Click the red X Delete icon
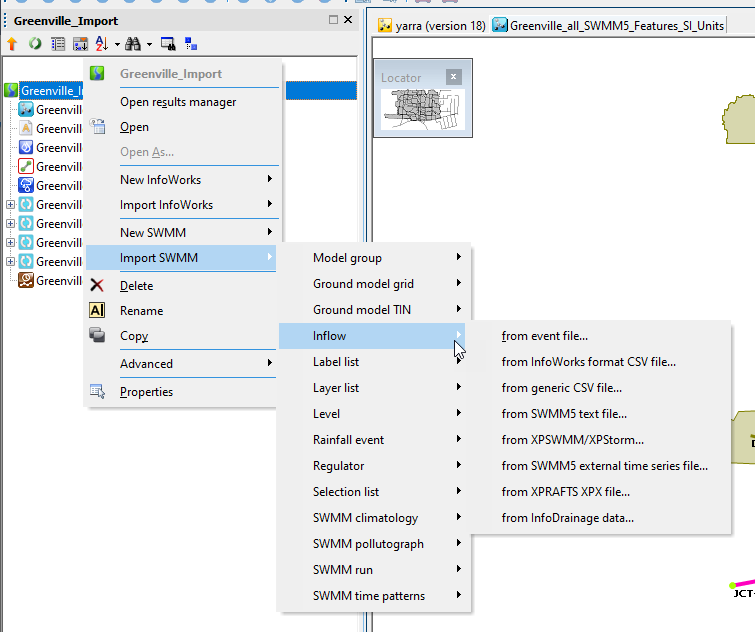 point(97,285)
